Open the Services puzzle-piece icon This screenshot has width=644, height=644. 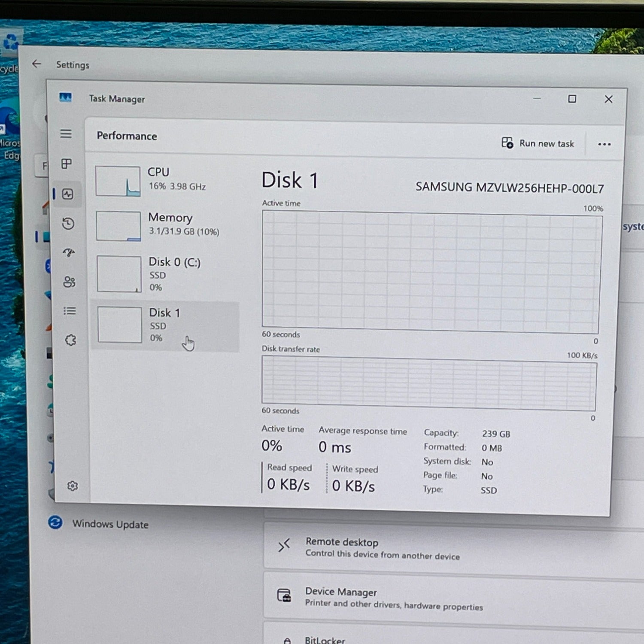coord(70,340)
